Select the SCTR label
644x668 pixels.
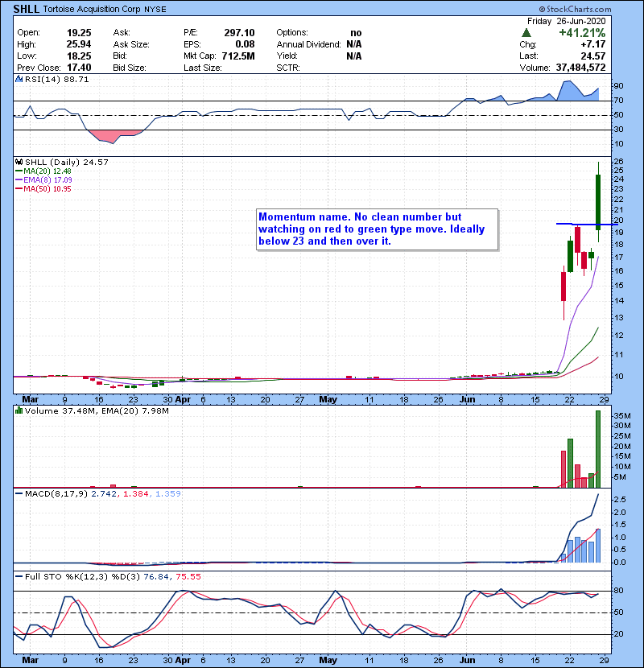[287, 68]
